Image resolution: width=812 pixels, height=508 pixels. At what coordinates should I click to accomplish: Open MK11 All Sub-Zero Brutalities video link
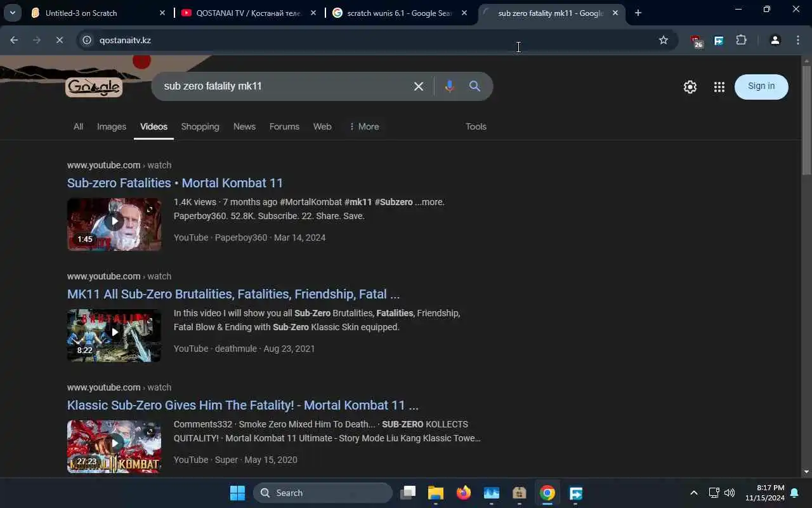tap(233, 294)
